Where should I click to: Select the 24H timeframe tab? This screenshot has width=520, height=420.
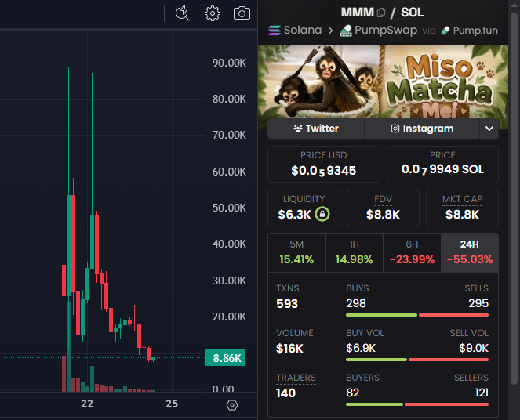coord(470,252)
